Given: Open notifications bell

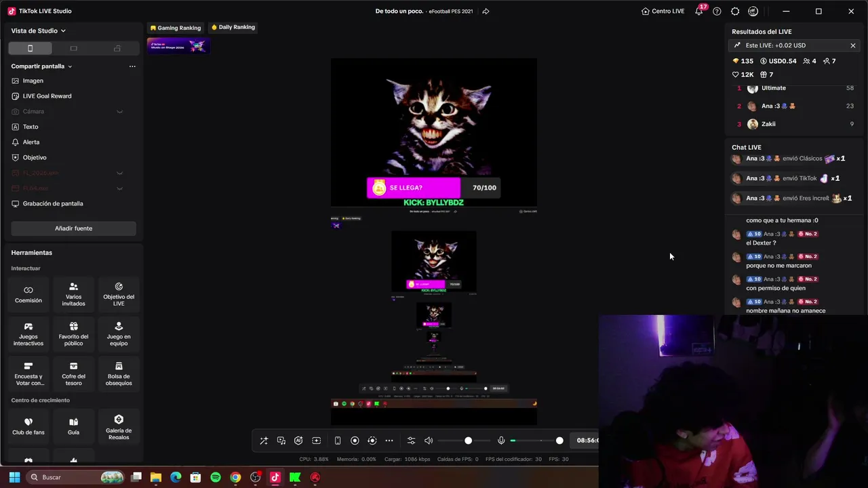Looking at the screenshot, I should click(x=699, y=11).
